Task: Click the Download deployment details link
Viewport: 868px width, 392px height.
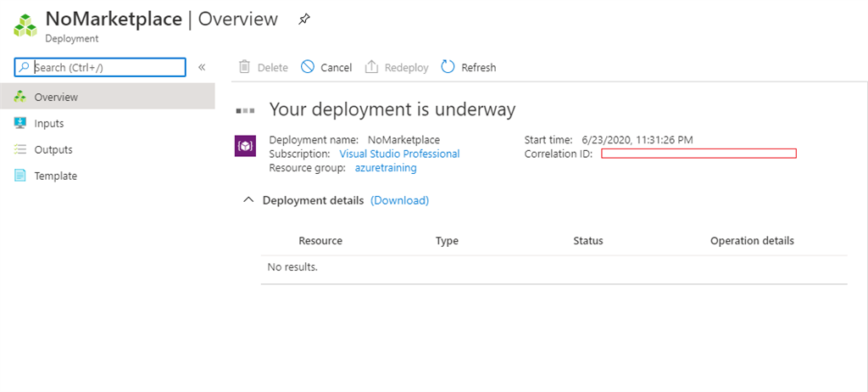Action: coord(400,200)
